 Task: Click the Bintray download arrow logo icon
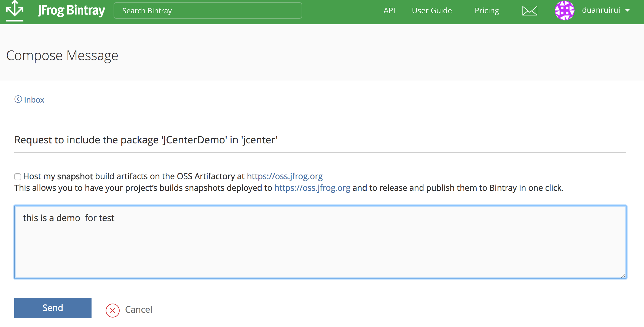coord(15,10)
